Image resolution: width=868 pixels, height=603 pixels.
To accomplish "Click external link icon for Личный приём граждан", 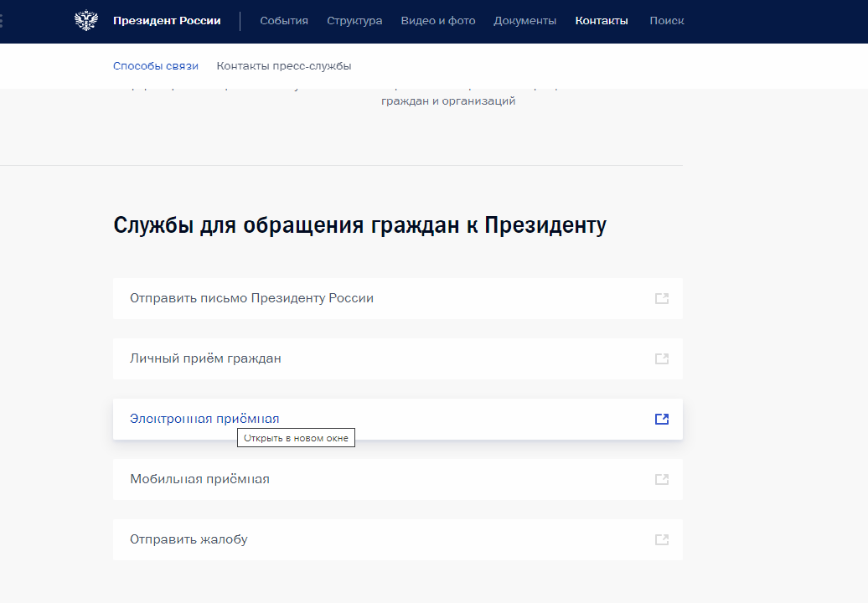I will click(x=662, y=359).
